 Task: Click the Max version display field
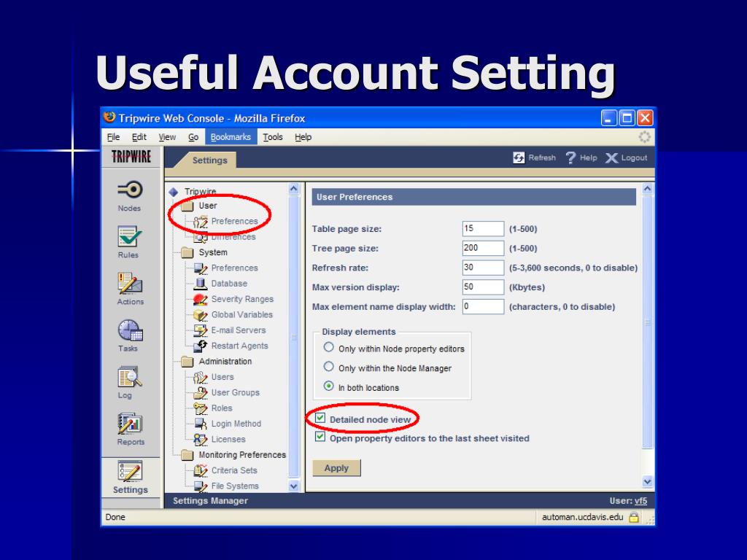[483, 287]
